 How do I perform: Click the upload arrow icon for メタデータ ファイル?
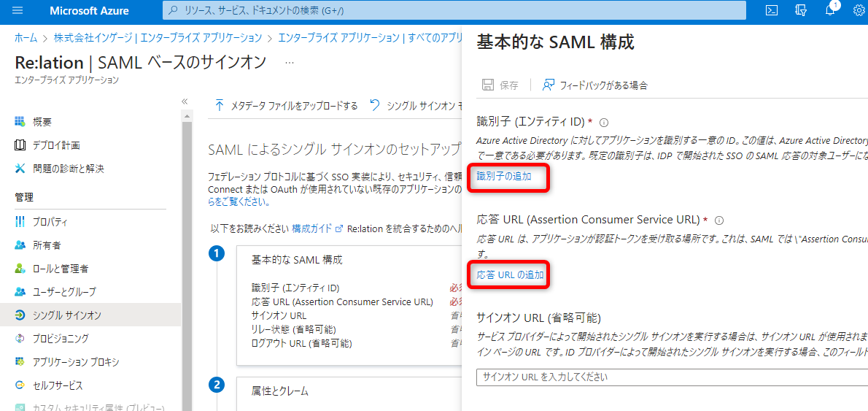[220, 105]
